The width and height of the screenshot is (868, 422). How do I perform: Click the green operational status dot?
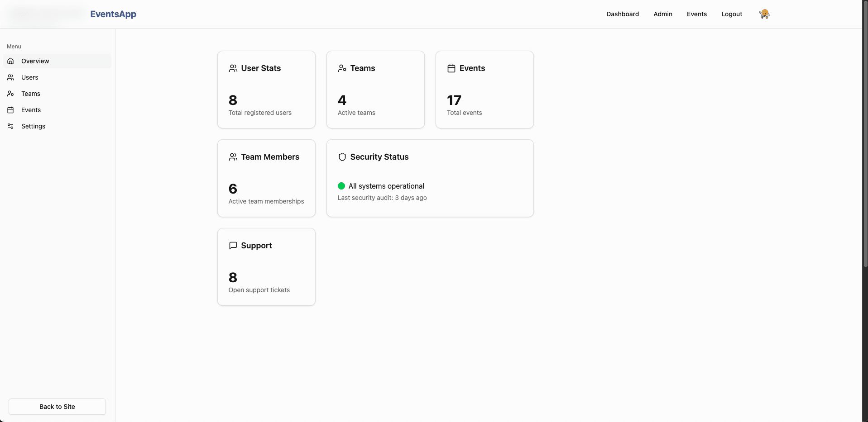click(341, 186)
